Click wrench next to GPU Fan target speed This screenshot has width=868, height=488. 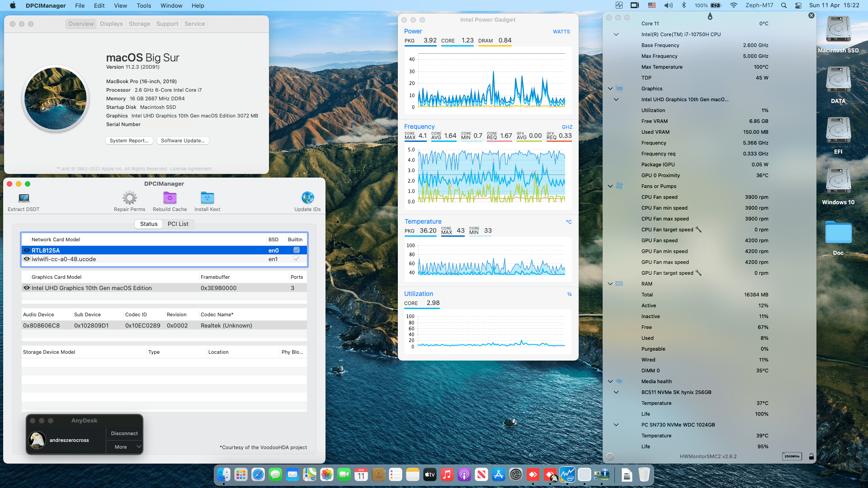pyautogui.click(x=698, y=273)
